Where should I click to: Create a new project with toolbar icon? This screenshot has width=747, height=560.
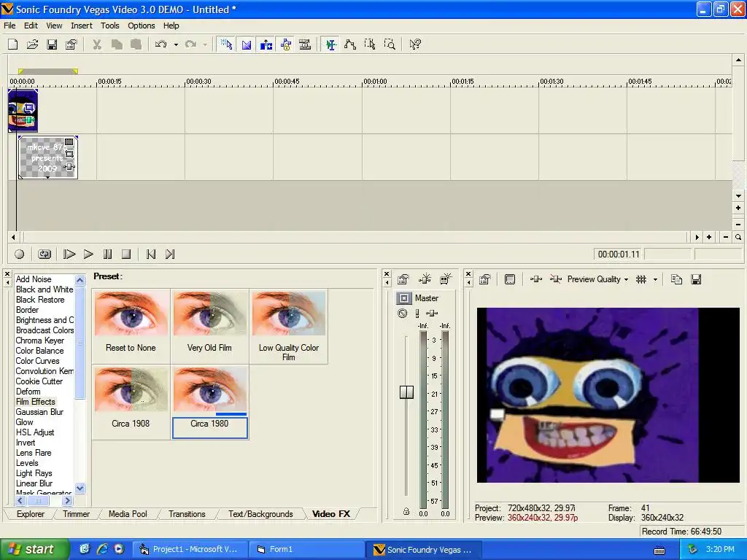13,44
